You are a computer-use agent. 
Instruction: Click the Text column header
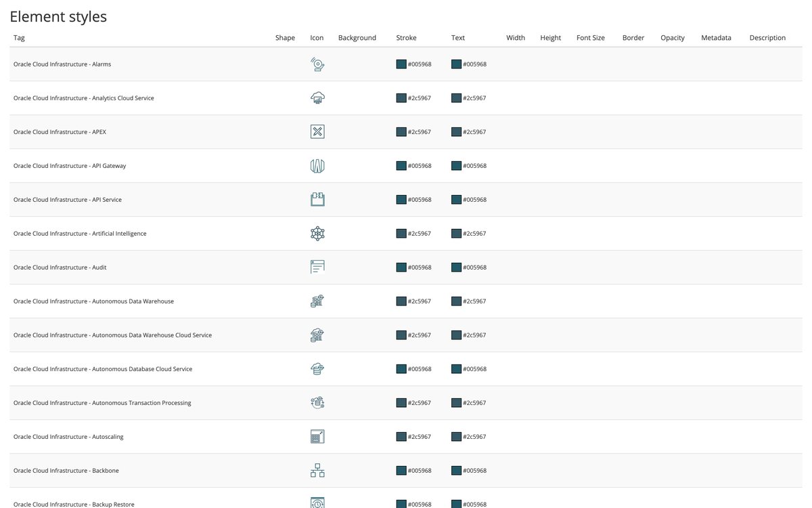coord(458,38)
